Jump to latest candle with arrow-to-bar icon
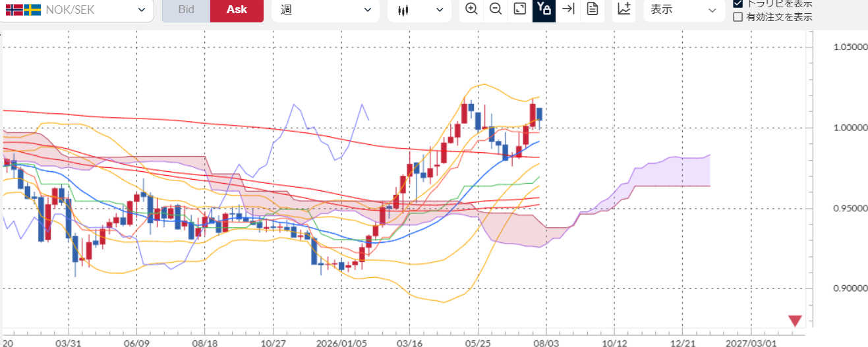This screenshot has width=868, height=347. pos(568,10)
